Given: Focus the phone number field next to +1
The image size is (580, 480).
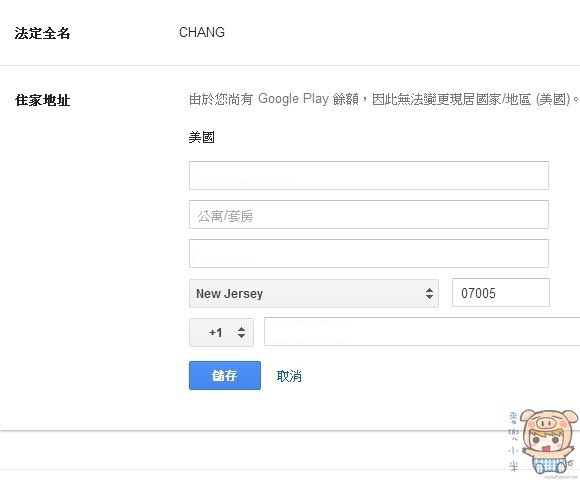Looking at the screenshot, I should pyautogui.click(x=422, y=332).
